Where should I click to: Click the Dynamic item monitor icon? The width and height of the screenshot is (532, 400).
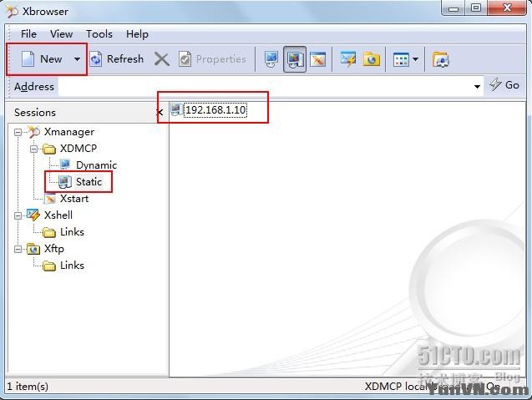coord(65,165)
